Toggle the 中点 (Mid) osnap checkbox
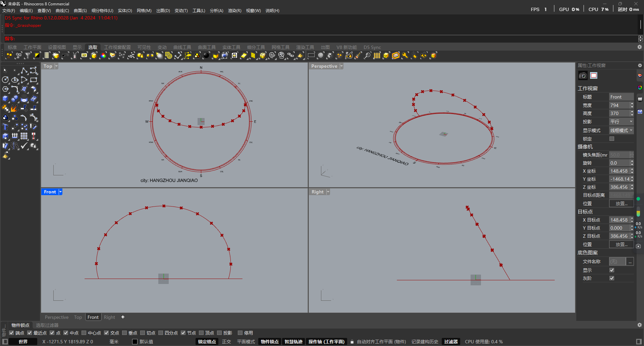Image resolution: width=644 pixels, height=346 pixels. (66, 333)
